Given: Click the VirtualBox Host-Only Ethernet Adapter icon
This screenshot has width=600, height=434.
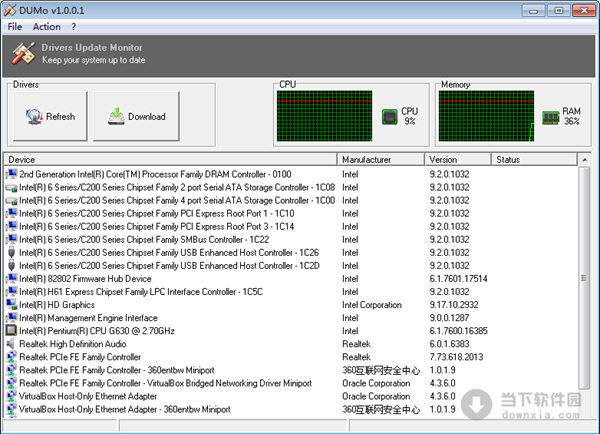Looking at the screenshot, I should pos(12,396).
